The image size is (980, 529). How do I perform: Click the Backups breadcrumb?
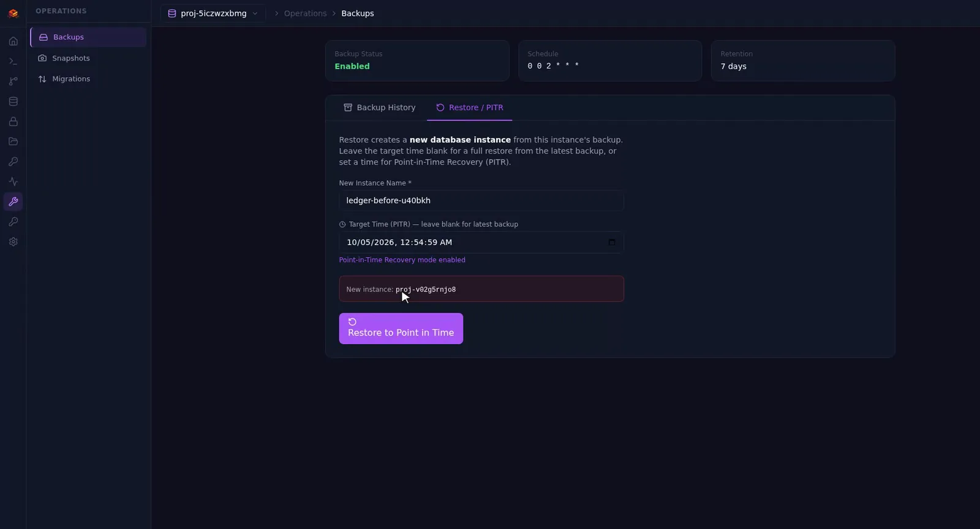(358, 13)
